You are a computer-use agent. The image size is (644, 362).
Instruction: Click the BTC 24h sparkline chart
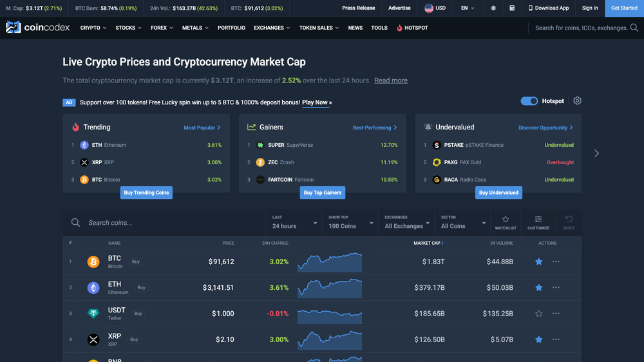[330, 262]
